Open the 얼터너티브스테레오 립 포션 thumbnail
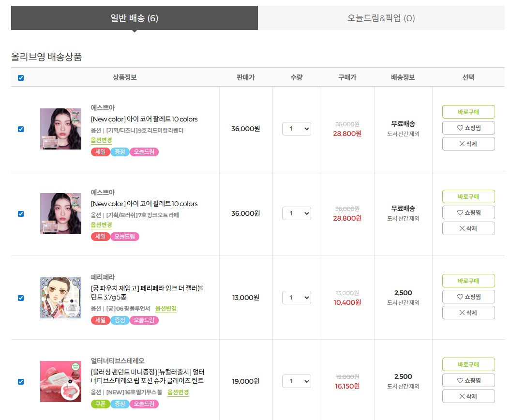This screenshot has height=420, width=512. click(x=61, y=381)
